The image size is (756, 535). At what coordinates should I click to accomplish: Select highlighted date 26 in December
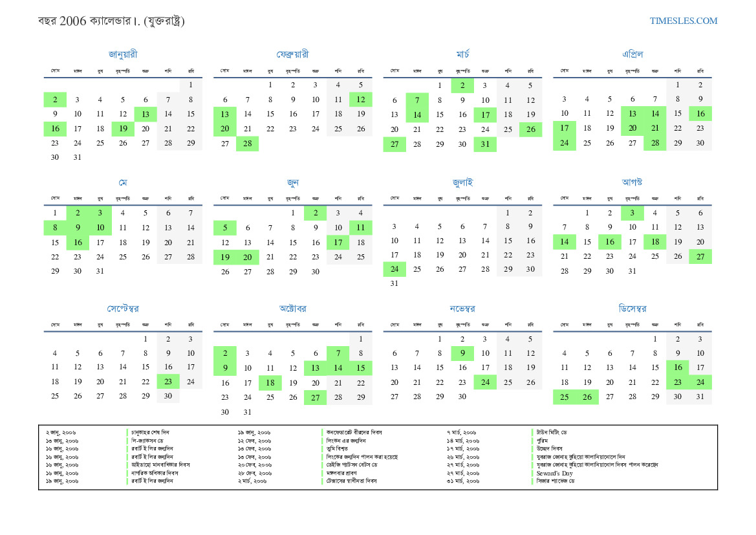pos(587,397)
